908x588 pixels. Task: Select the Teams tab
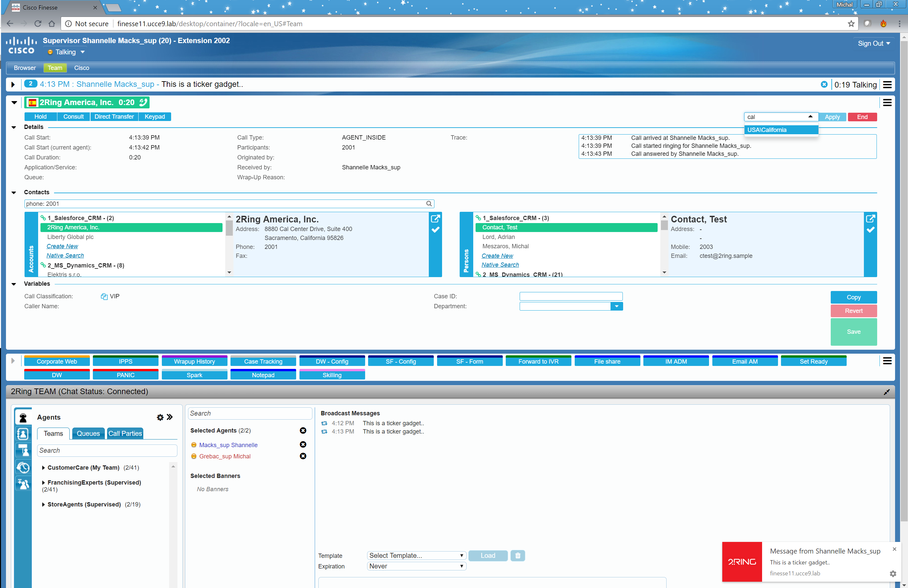[x=53, y=434]
